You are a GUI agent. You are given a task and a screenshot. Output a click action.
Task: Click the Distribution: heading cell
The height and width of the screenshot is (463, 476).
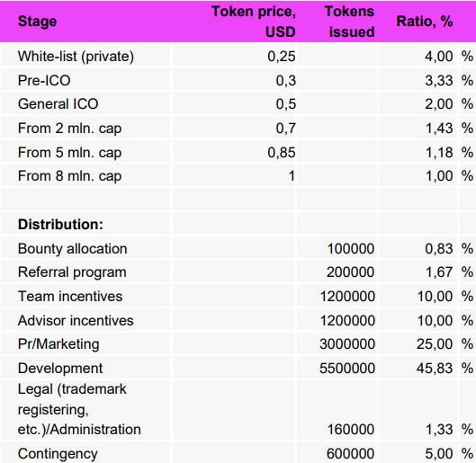tap(60, 225)
